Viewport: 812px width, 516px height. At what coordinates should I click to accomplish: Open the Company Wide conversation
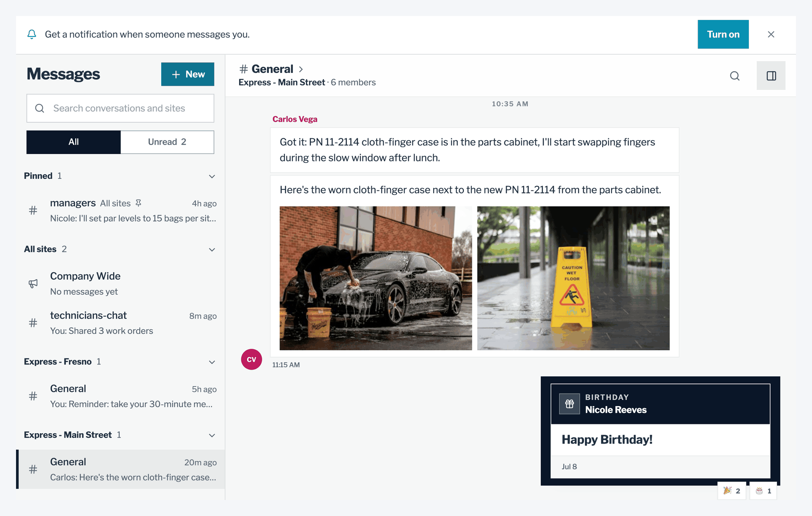pos(120,284)
